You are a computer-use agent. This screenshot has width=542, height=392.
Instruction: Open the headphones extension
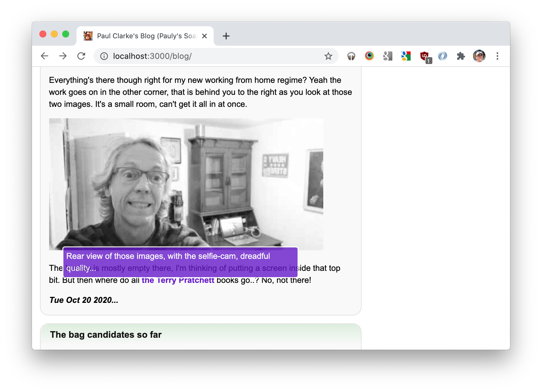pos(351,56)
